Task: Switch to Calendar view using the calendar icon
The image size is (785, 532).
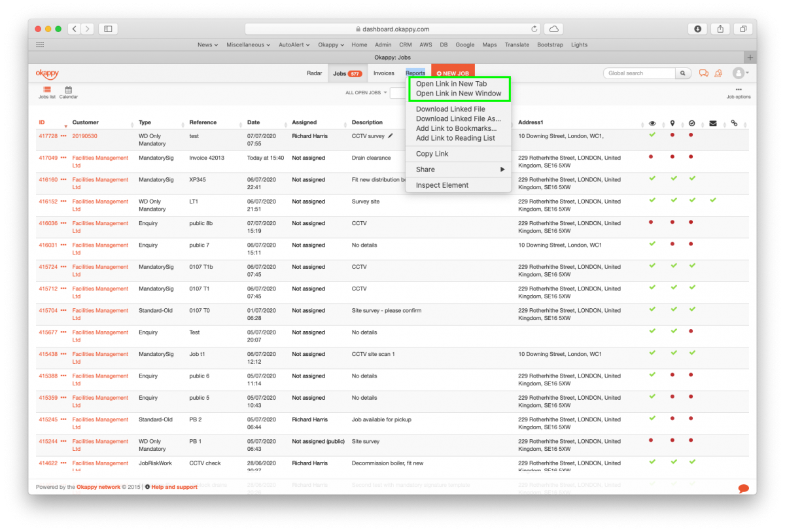Action: click(x=68, y=90)
